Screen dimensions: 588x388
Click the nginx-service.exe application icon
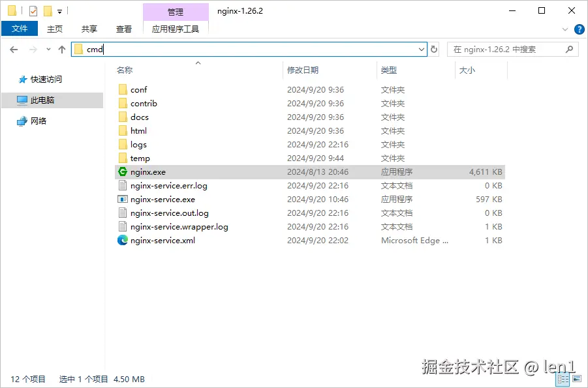[123, 199]
